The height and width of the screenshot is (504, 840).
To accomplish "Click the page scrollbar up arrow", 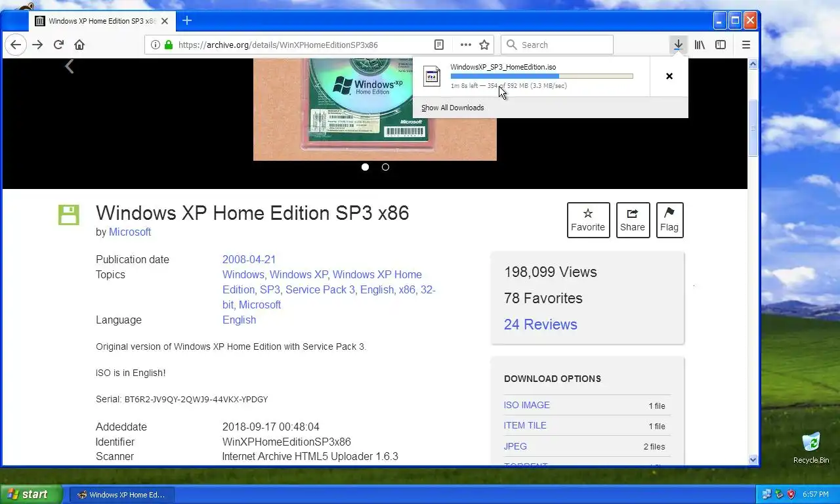I will point(753,64).
